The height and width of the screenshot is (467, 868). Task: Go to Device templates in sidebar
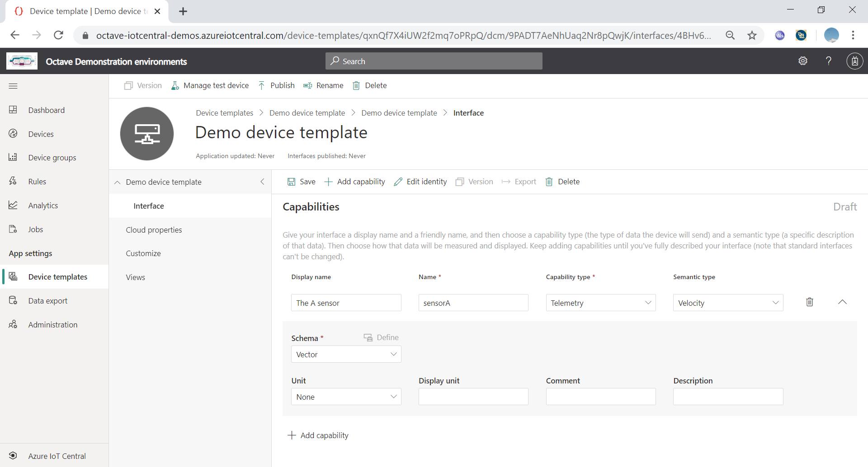tap(54, 277)
